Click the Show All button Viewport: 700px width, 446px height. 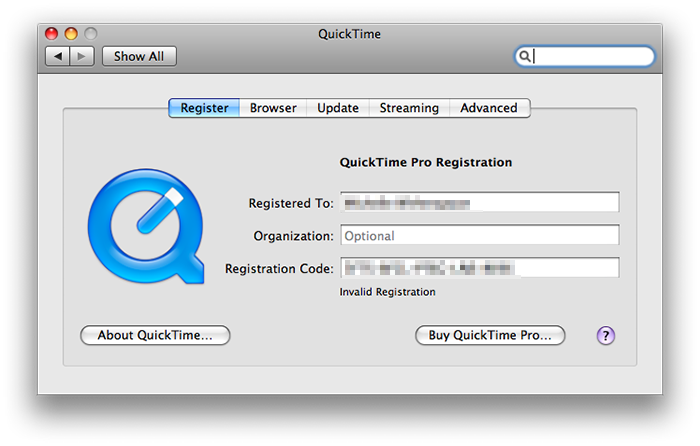click(139, 57)
